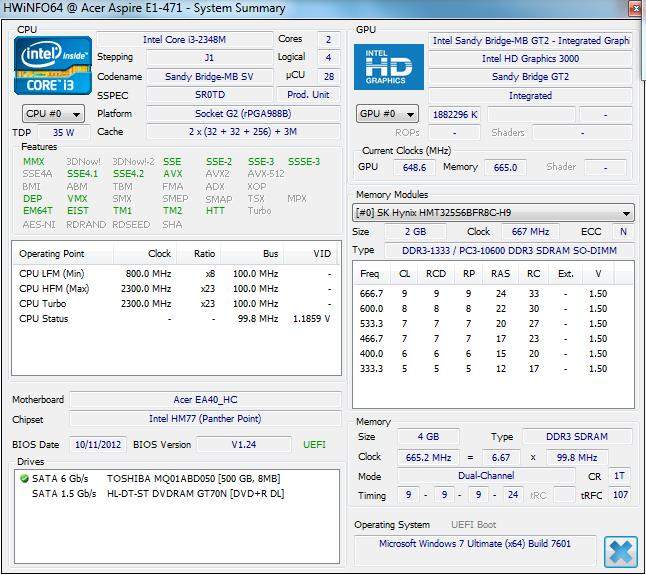Click the cache 2 x (32 + 32 + 256) + 3M field
This screenshot has width=646, height=575.
(x=243, y=132)
